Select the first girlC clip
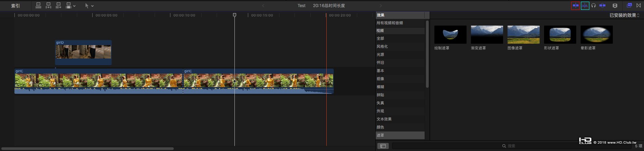Viewport: 644px width, 151px height. click(x=99, y=81)
